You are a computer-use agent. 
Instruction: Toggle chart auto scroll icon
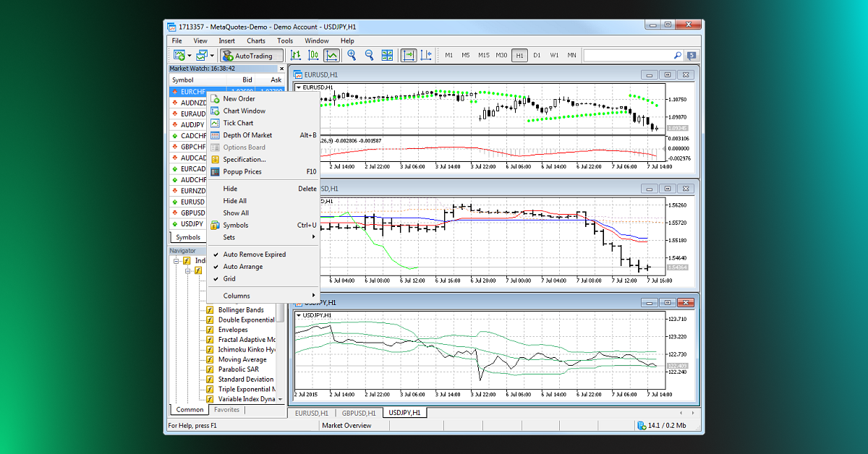pos(409,56)
